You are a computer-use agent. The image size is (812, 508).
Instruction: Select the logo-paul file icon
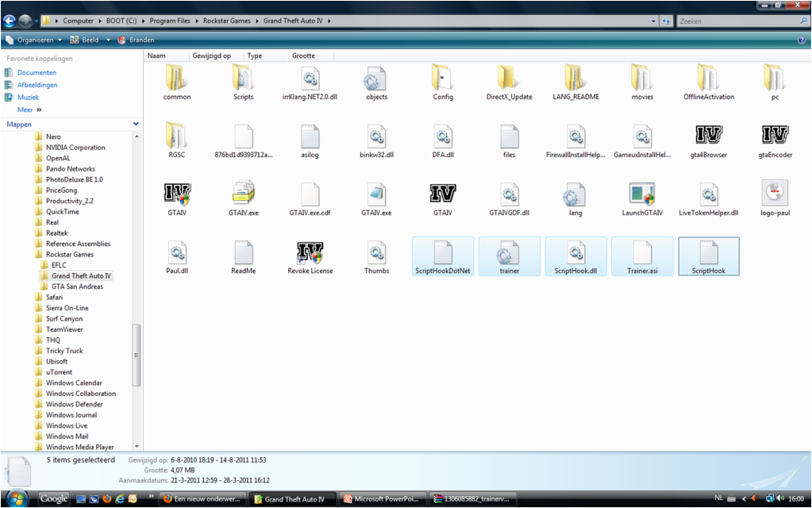(x=775, y=193)
